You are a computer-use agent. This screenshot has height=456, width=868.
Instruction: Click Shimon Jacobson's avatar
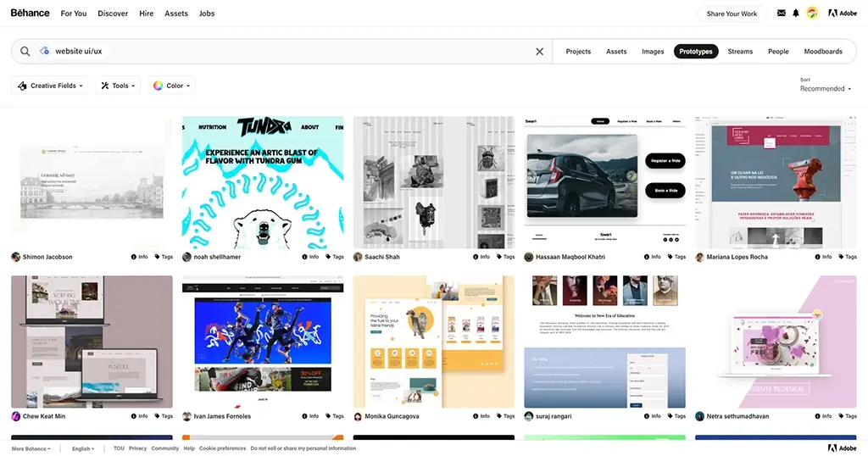pyautogui.click(x=15, y=257)
